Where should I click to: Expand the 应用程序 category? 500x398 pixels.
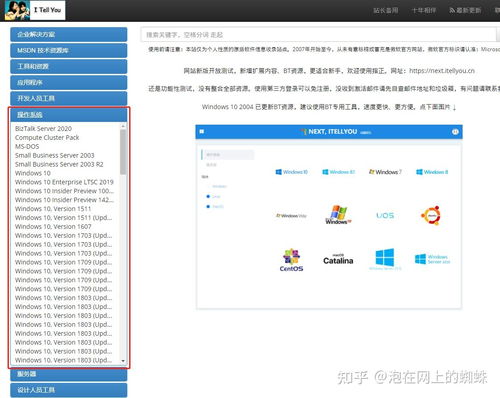69,82
